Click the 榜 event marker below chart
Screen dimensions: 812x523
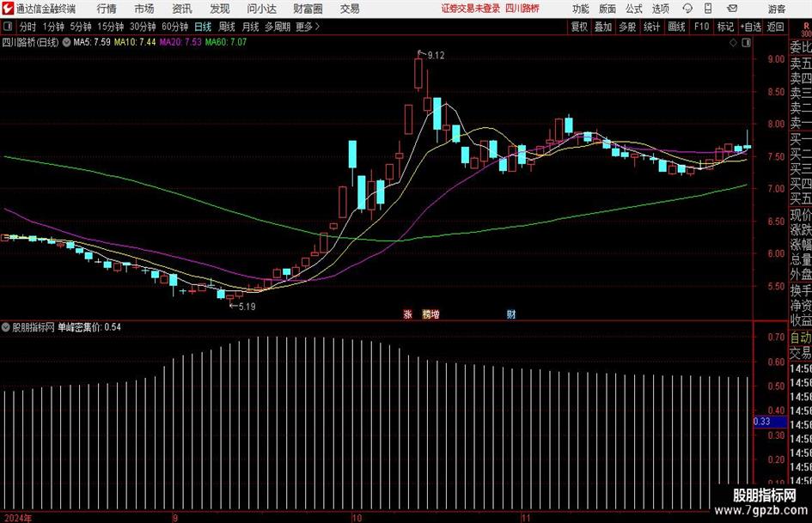click(427, 313)
